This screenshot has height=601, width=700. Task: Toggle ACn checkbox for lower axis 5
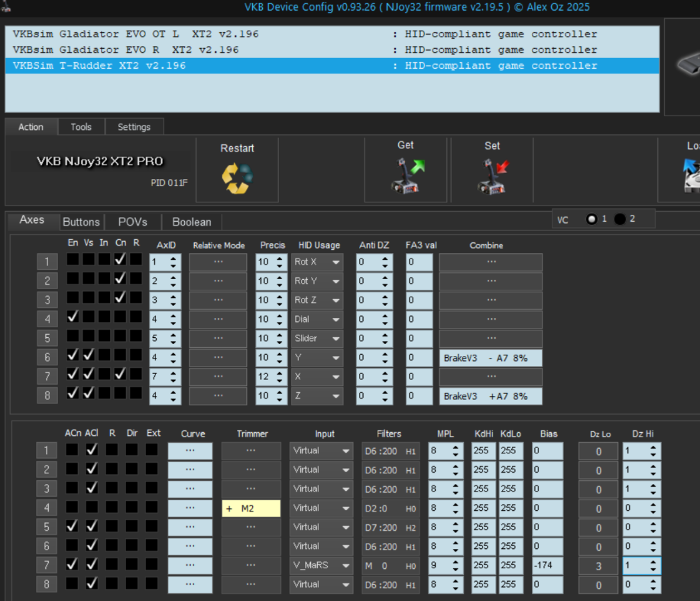pos(72,526)
